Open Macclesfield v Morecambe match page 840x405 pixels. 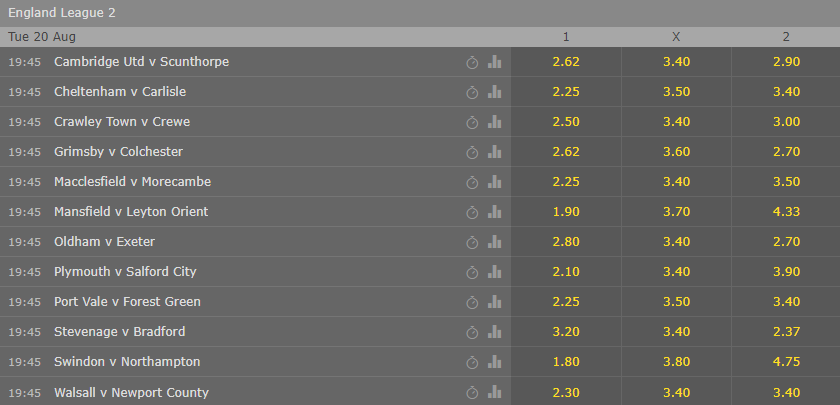point(132,182)
